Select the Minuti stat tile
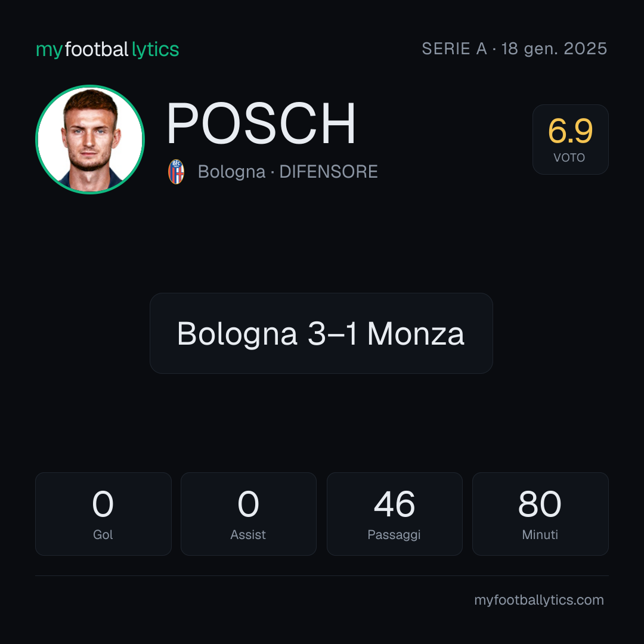644x644 pixels. click(x=540, y=514)
